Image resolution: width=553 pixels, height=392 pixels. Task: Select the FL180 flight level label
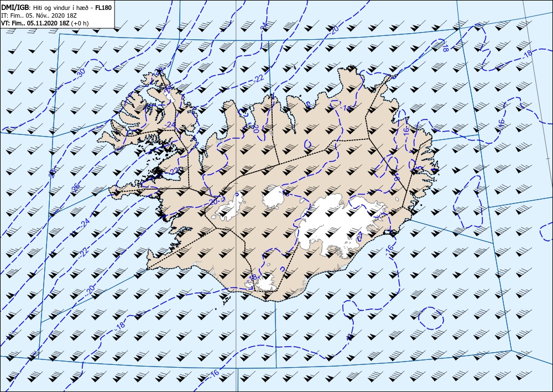point(103,7)
